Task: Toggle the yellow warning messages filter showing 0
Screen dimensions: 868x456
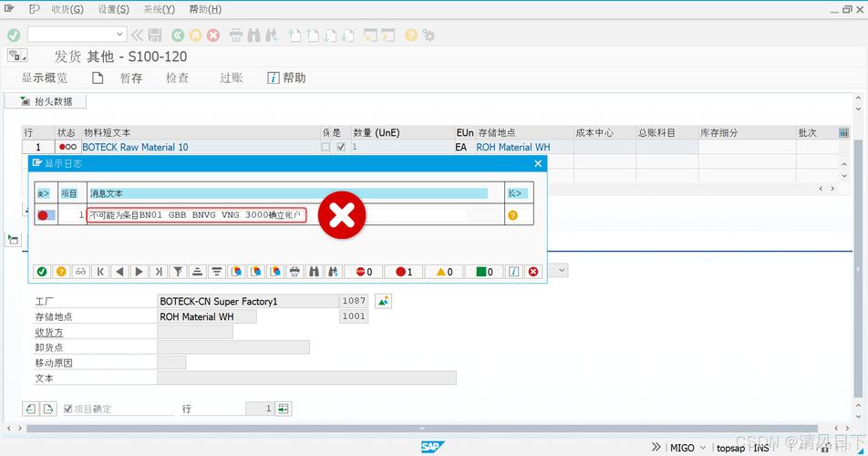Action: point(444,272)
